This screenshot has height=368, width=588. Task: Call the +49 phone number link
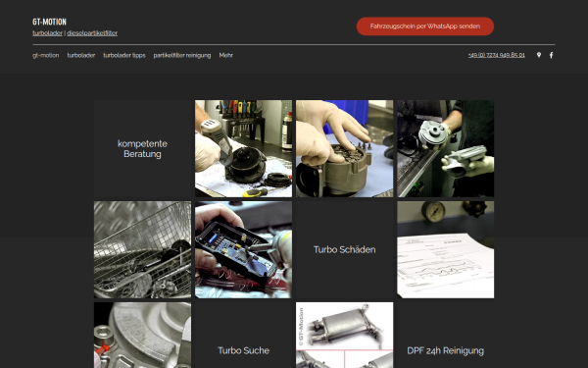click(x=497, y=55)
